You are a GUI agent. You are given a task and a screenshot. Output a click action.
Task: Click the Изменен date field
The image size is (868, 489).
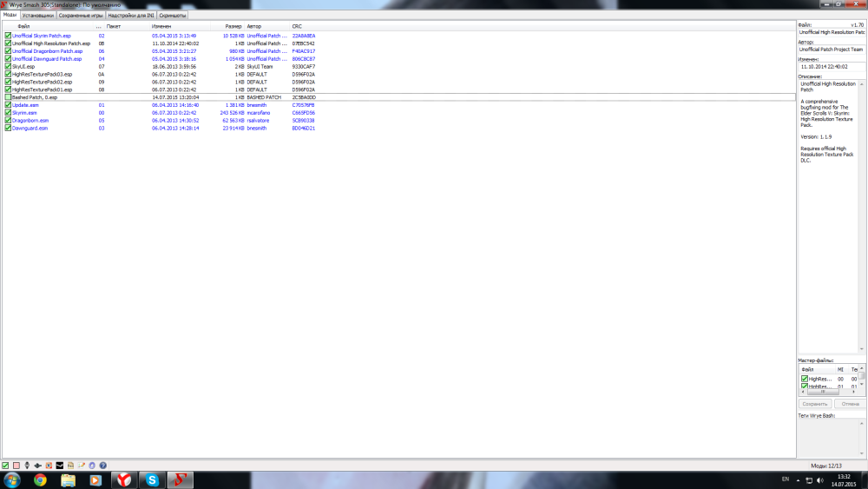click(x=832, y=67)
